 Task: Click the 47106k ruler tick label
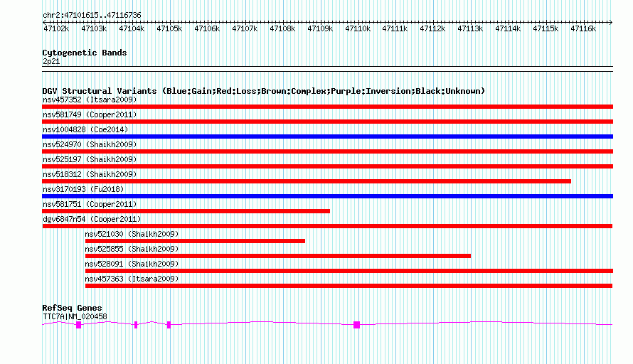coord(207,28)
